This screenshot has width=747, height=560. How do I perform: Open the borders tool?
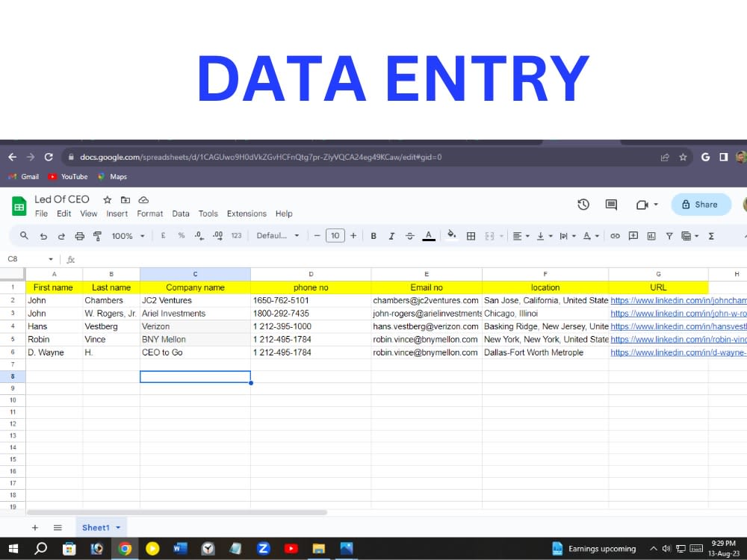point(471,236)
